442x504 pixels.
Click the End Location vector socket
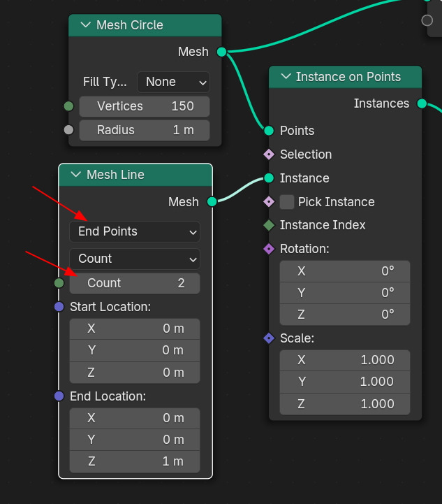point(59,396)
